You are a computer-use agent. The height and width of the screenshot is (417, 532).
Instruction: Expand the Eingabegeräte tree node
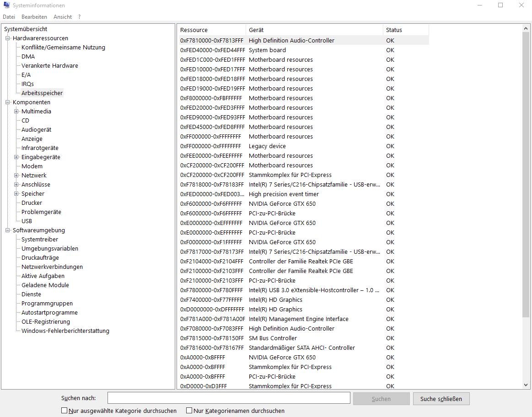(16, 157)
